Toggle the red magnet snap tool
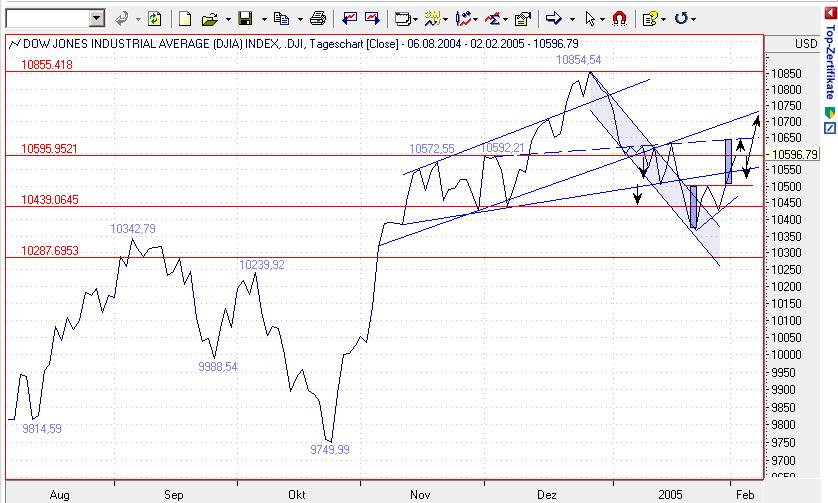Viewport: 838px width, 503px height. tap(619, 19)
